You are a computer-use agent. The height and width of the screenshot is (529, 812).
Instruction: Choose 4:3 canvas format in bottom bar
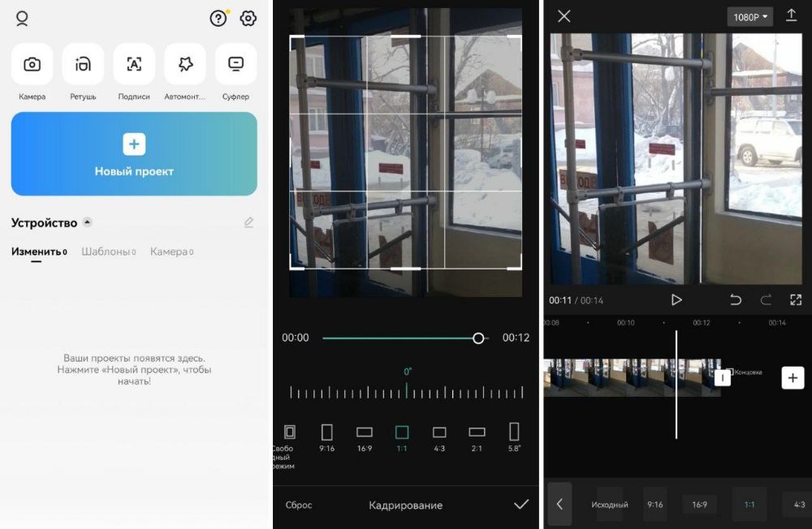point(799,504)
